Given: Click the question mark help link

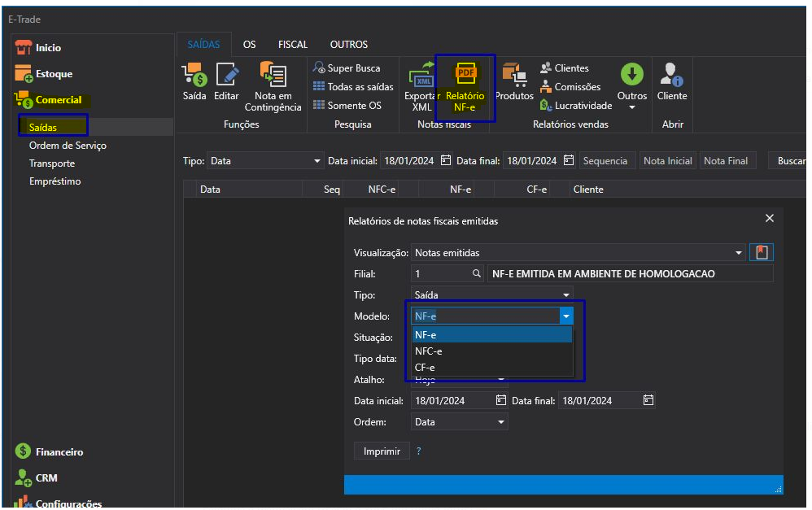Looking at the screenshot, I should [x=419, y=451].
